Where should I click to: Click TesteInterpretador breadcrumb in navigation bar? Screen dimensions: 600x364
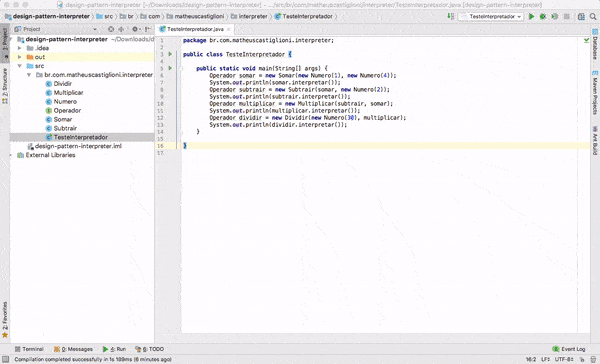pyautogui.click(x=304, y=16)
